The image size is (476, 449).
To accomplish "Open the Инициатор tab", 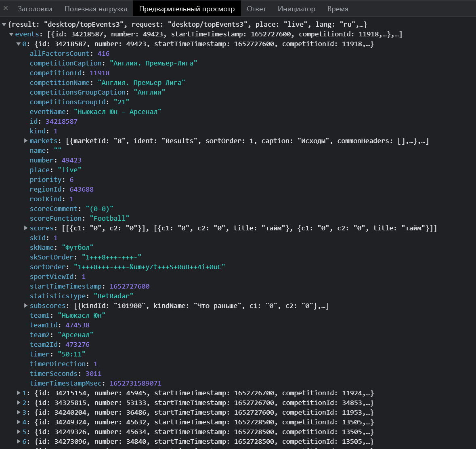I will click(x=296, y=9).
